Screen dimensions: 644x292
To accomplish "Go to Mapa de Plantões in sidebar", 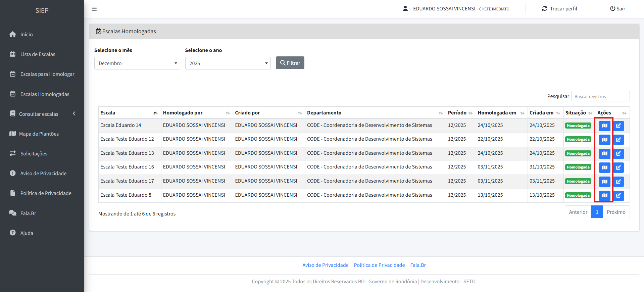I will [39, 134].
